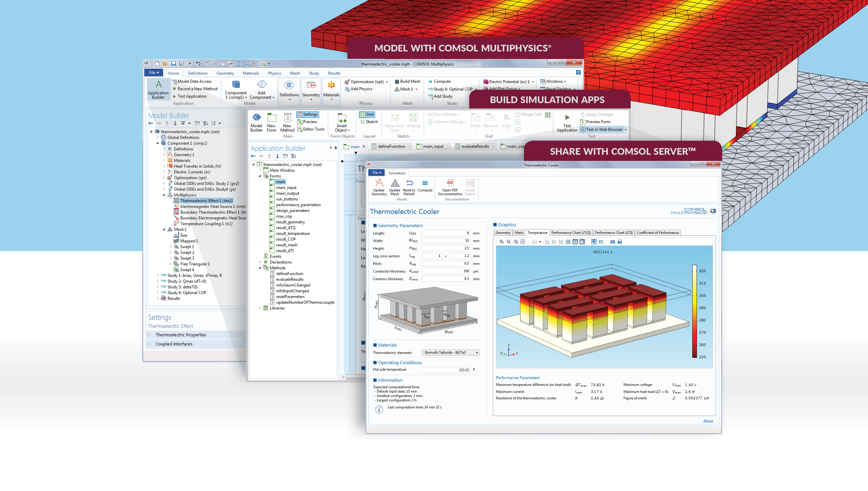Click zoom in icon in Graphics toolbar
This screenshot has width=868, height=491.
click(501, 242)
